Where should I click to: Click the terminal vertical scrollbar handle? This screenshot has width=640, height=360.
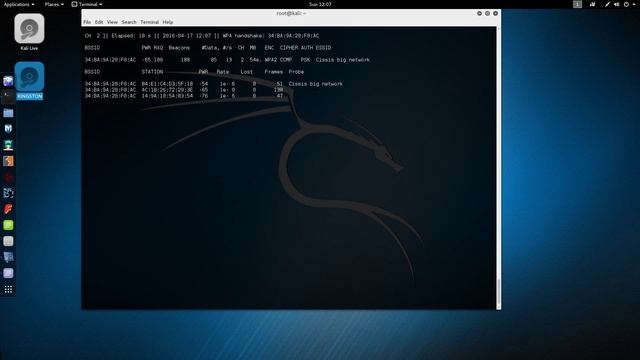tap(498, 293)
